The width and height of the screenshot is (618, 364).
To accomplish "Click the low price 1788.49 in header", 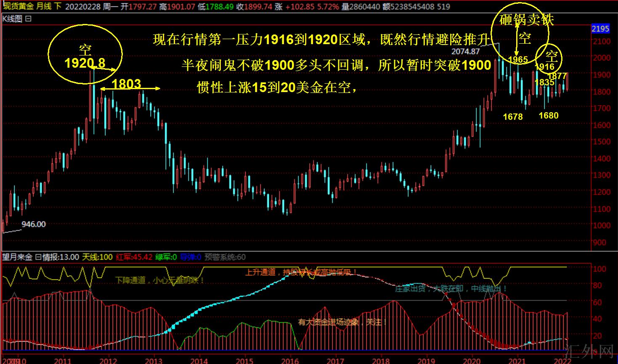I will tap(219, 7).
